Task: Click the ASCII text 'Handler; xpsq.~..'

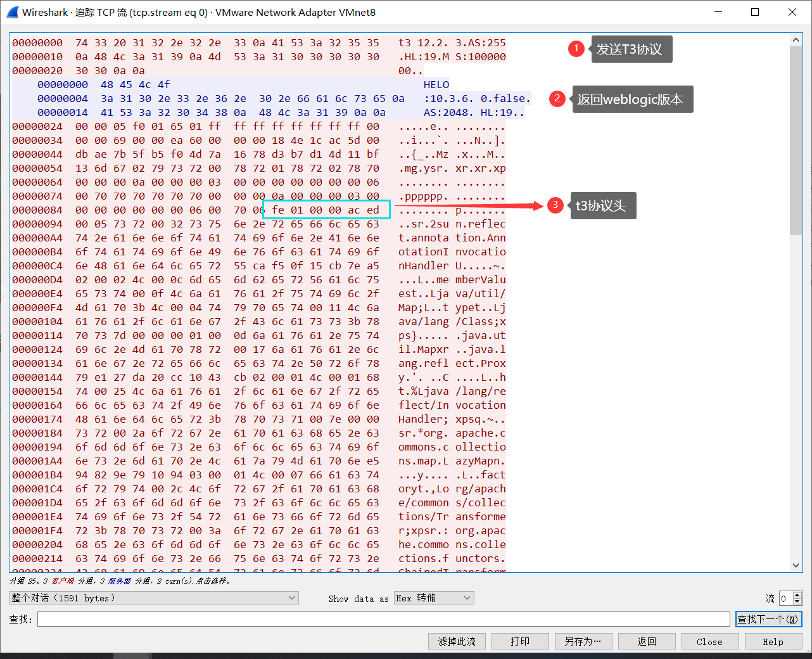Action: [x=452, y=419]
